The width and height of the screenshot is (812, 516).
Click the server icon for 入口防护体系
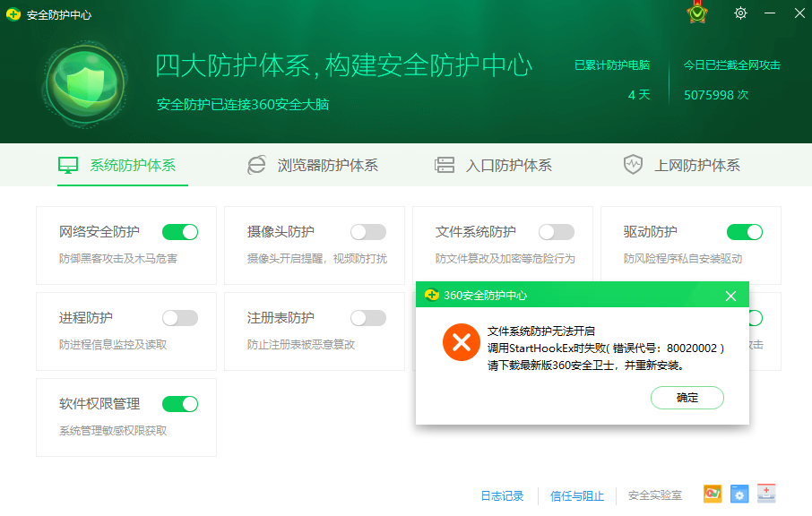pyautogui.click(x=445, y=165)
